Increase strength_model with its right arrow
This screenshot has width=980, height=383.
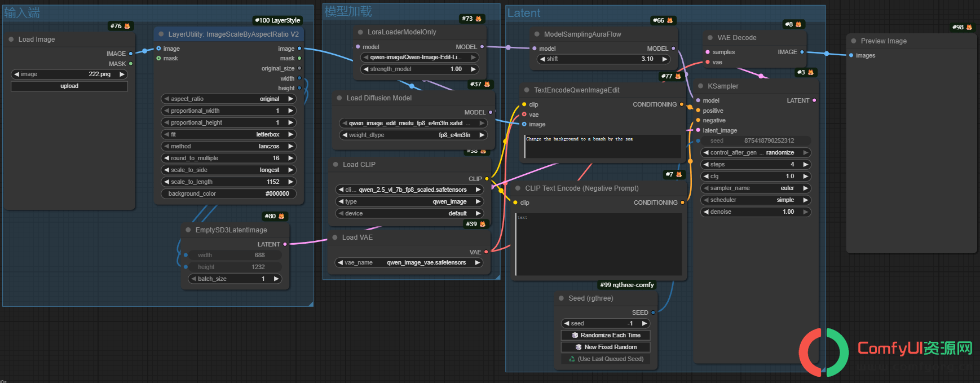tap(473, 69)
